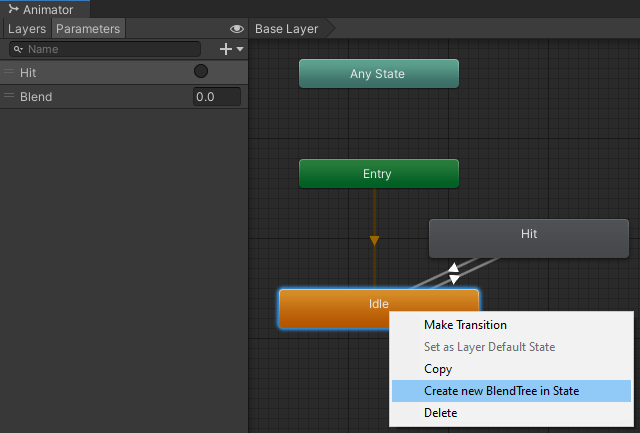Image resolution: width=640 pixels, height=433 pixels.
Task: Select the gray Hit state node
Action: 529,238
